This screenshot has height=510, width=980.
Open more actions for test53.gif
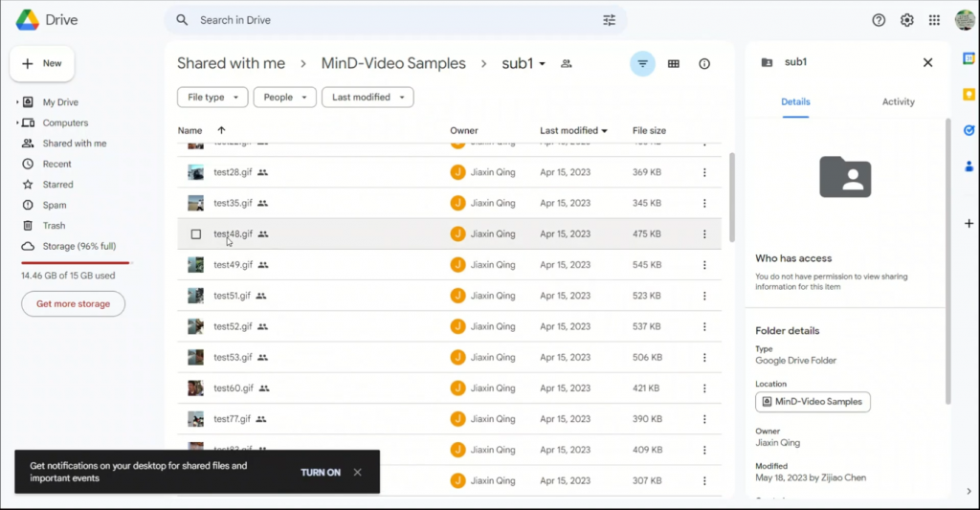pyautogui.click(x=704, y=358)
